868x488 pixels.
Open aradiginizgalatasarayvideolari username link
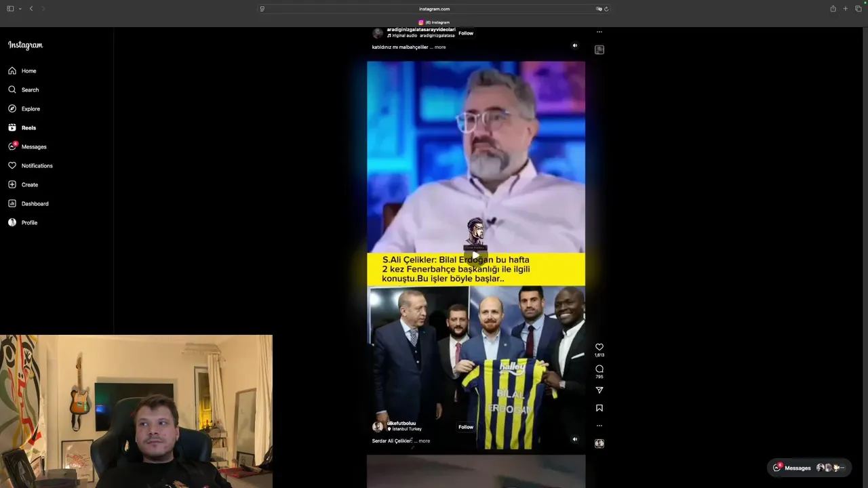[420, 30]
